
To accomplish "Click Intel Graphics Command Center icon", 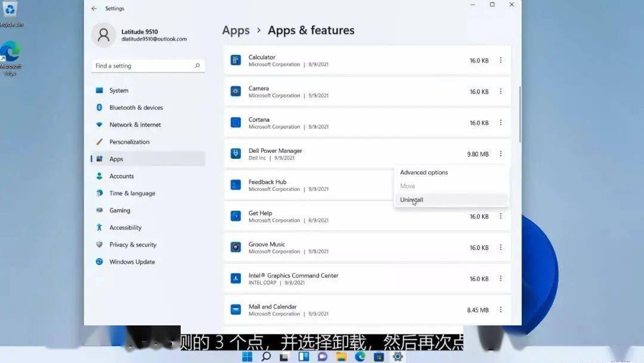I will [236, 278].
